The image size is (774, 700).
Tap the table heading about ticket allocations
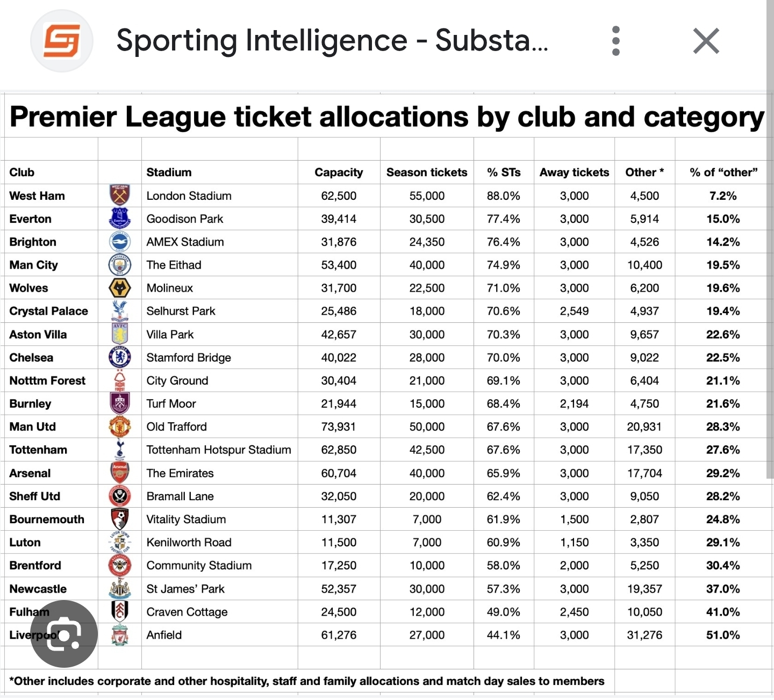(386, 117)
